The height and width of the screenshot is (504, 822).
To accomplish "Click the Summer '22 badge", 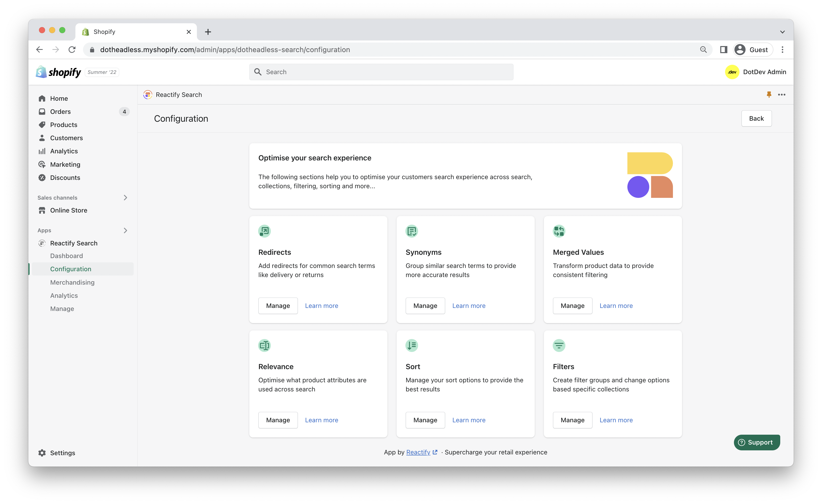I will pyautogui.click(x=102, y=72).
